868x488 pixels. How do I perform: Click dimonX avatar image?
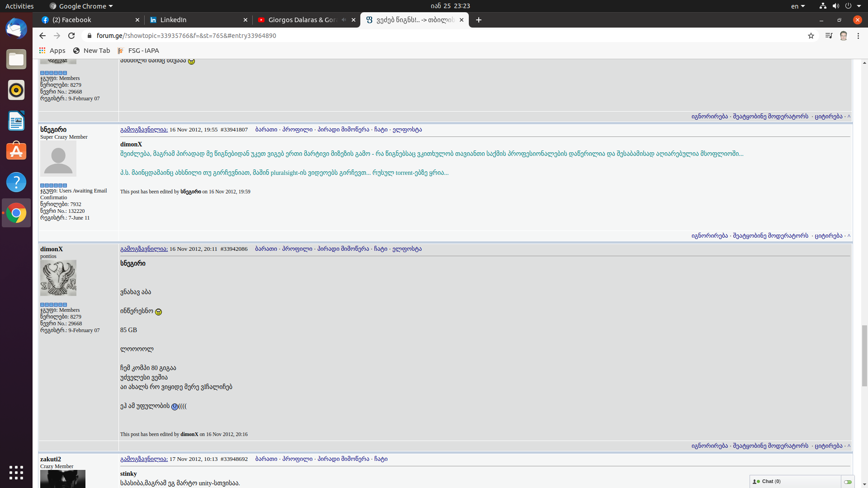coord(58,278)
